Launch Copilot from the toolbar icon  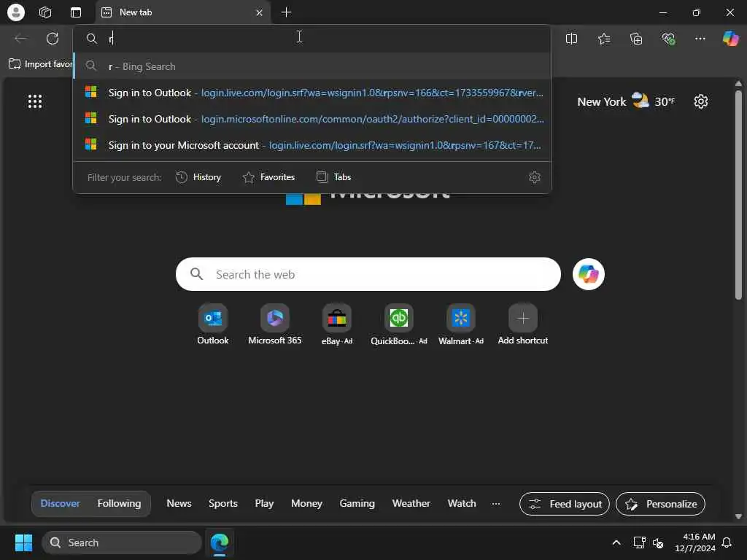coord(731,39)
